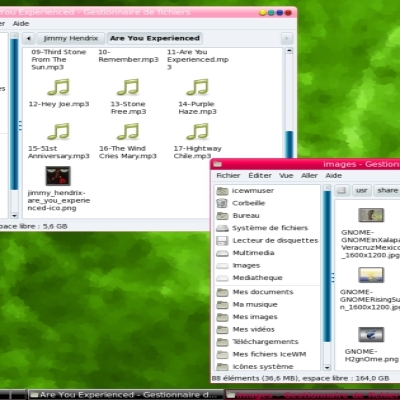Screen dimensions: 400x400
Task: Click the music file list scrollbar thumb
Action: pyautogui.click(x=289, y=144)
